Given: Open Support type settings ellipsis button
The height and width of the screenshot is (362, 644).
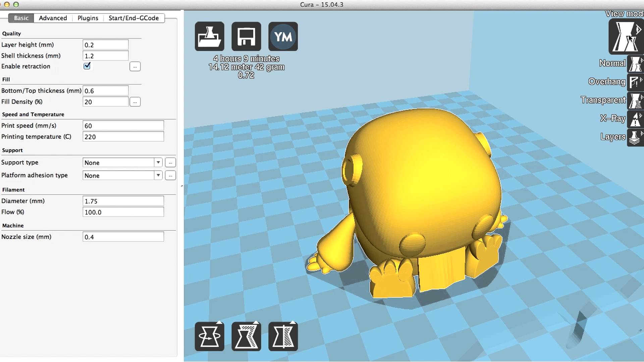Looking at the screenshot, I should pos(170,163).
